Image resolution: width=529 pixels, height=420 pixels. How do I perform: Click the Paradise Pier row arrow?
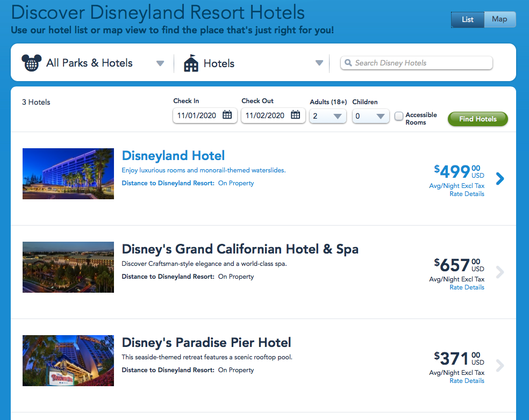click(x=500, y=366)
